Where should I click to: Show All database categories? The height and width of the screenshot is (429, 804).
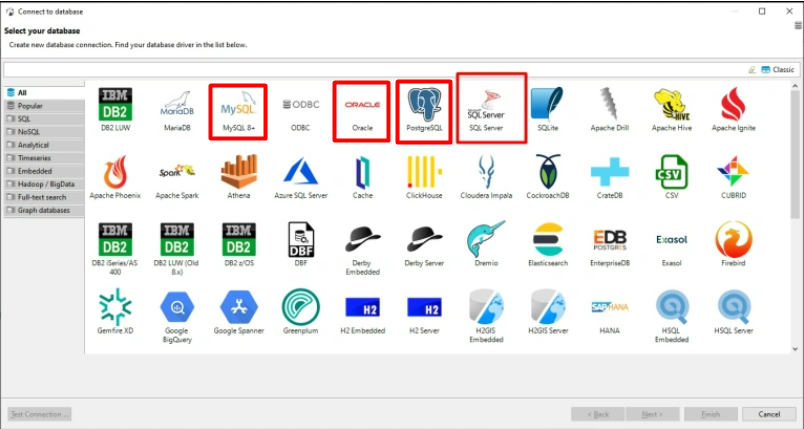44,93
